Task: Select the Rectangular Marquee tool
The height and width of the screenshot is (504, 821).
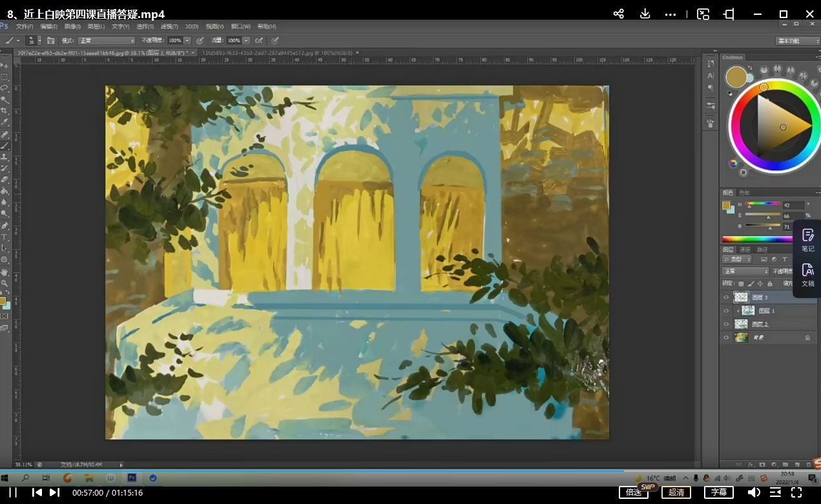Action: tap(5, 77)
